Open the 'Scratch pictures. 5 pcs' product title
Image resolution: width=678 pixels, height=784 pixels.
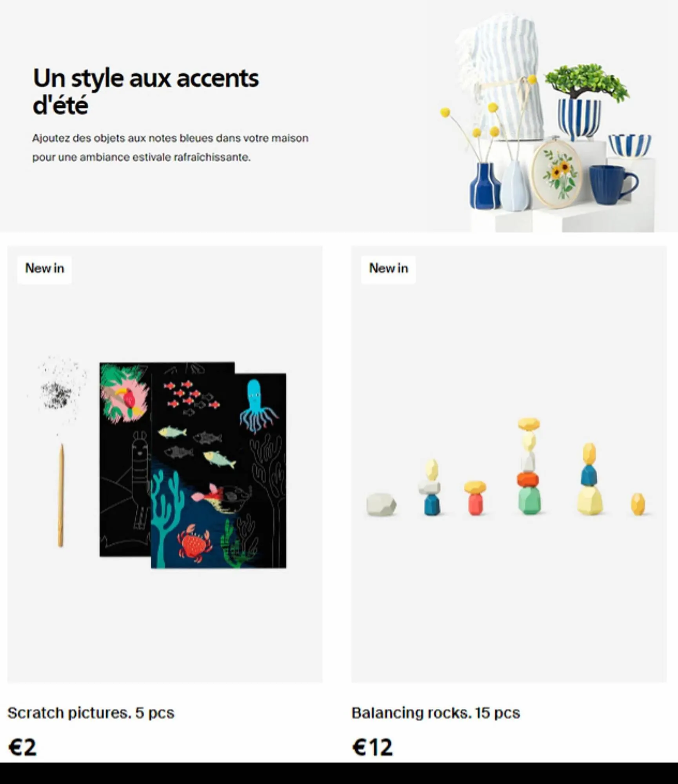pos(91,713)
